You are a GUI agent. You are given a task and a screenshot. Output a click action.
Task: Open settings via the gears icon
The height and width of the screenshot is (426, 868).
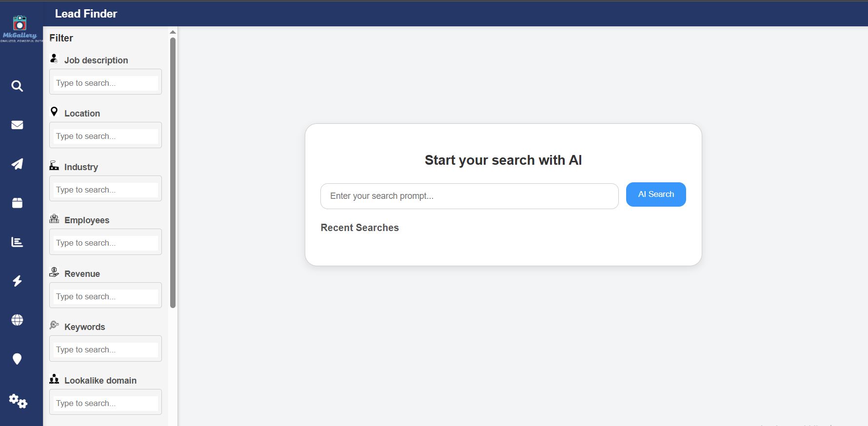pos(19,402)
